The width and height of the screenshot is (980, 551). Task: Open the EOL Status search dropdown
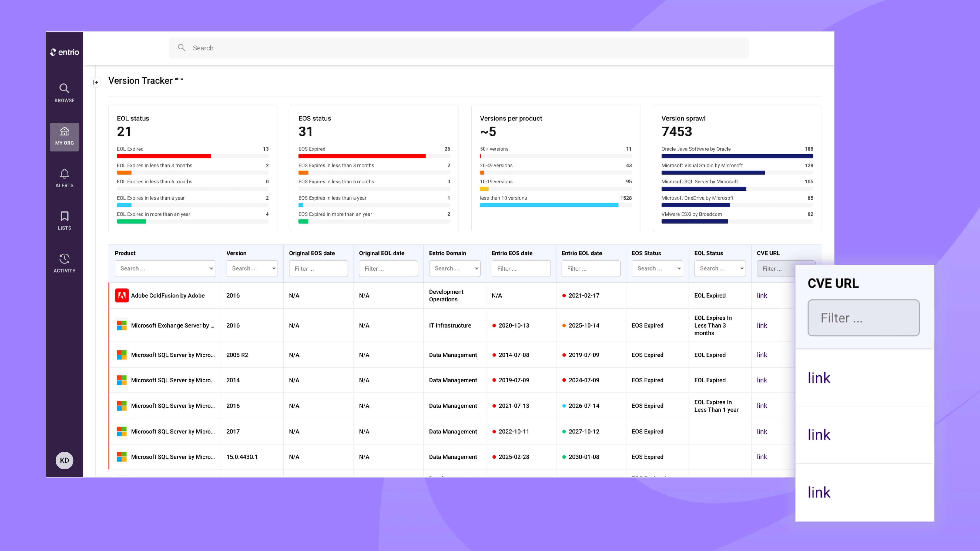point(720,268)
